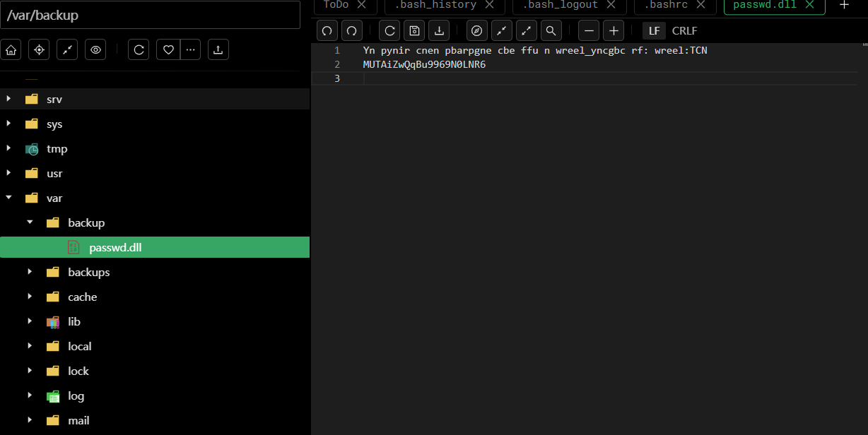Viewport: 868px width, 435px height.
Task: Click the lib folder icon
Action: (x=53, y=321)
